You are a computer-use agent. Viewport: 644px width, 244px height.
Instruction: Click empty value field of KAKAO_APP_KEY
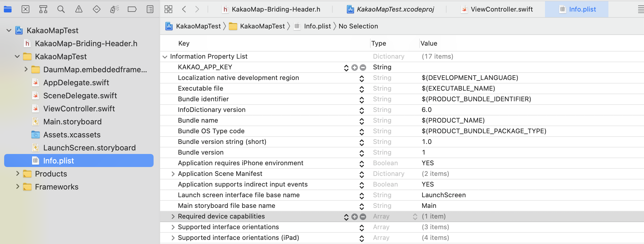532,67
